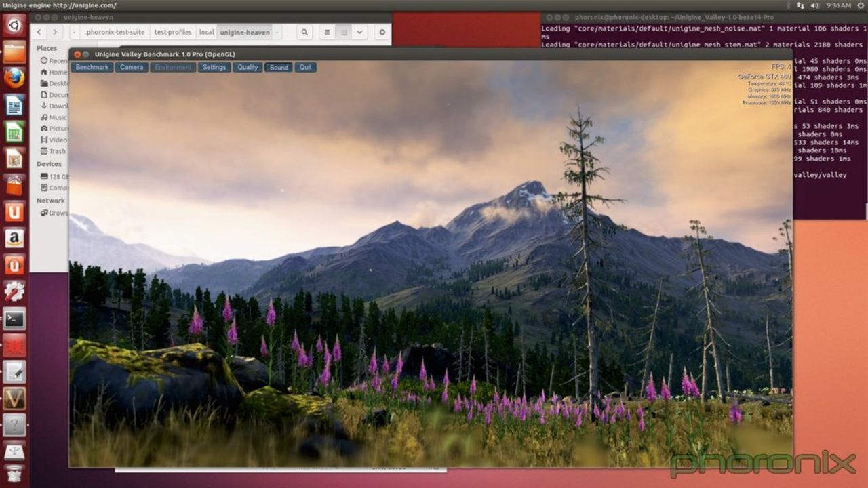This screenshot has width=868, height=488.
Task: Switch to grid view in the file manager
Action: tap(344, 32)
